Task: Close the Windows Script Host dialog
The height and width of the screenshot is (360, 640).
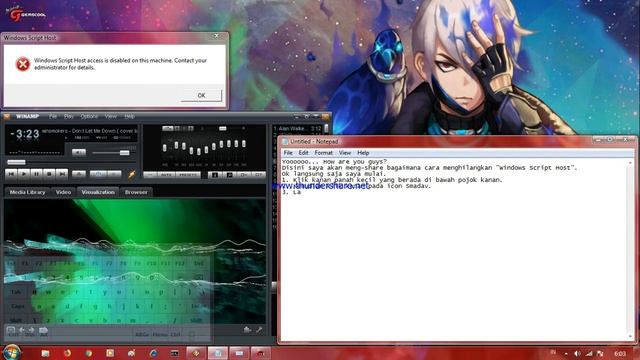Action: [217, 36]
